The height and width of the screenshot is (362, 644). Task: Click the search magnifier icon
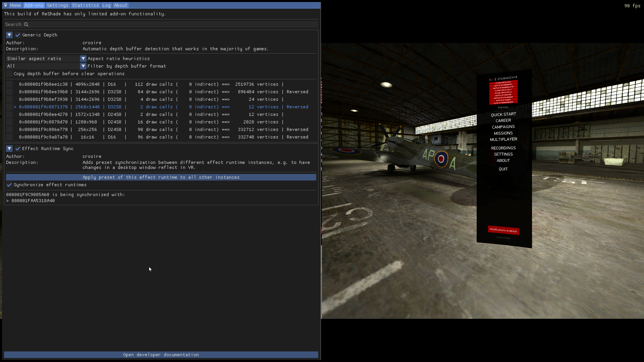pos(26,24)
